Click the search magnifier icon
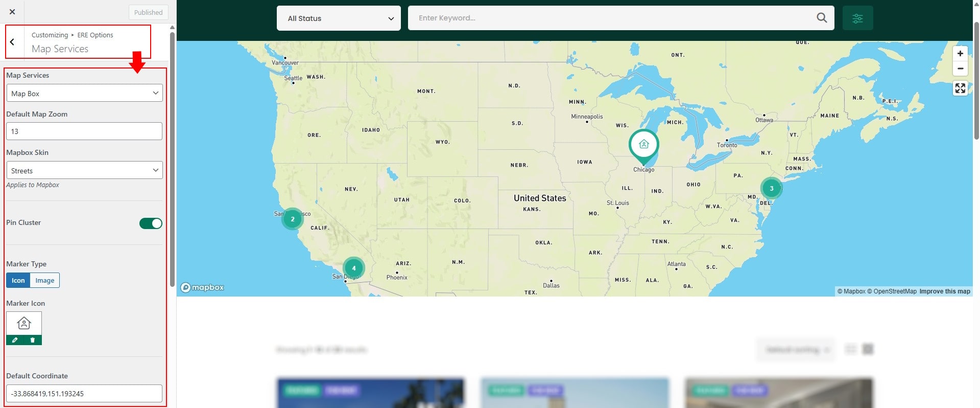Viewport: 980px width, 408px height. pyautogui.click(x=821, y=18)
